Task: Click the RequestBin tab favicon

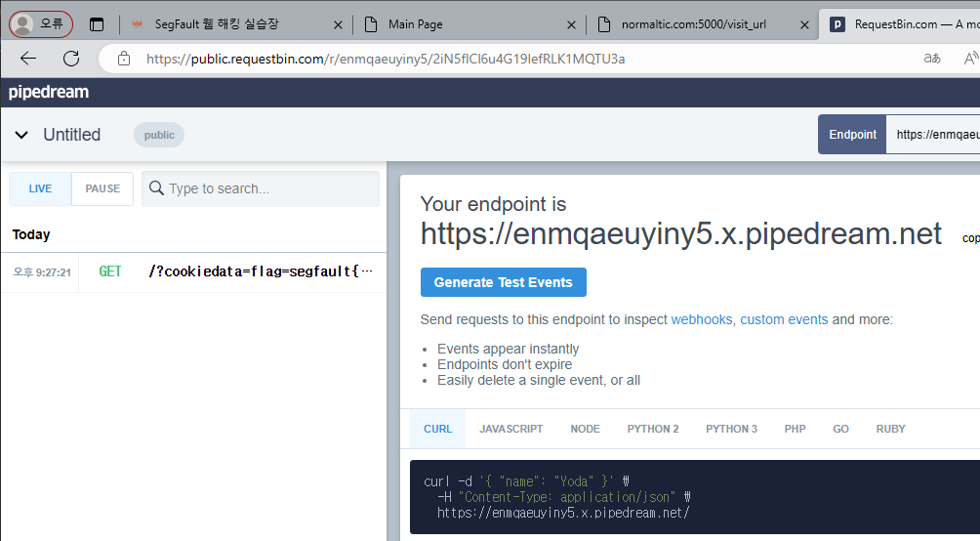Action: [x=837, y=24]
